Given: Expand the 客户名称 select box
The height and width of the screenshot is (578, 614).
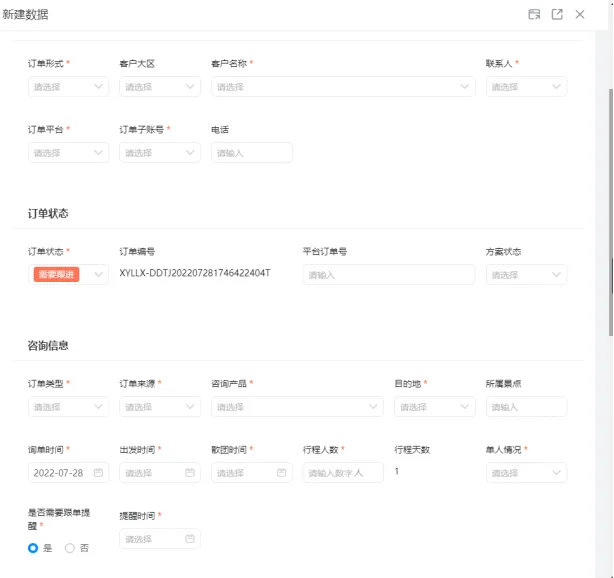Looking at the screenshot, I should (x=343, y=87).
